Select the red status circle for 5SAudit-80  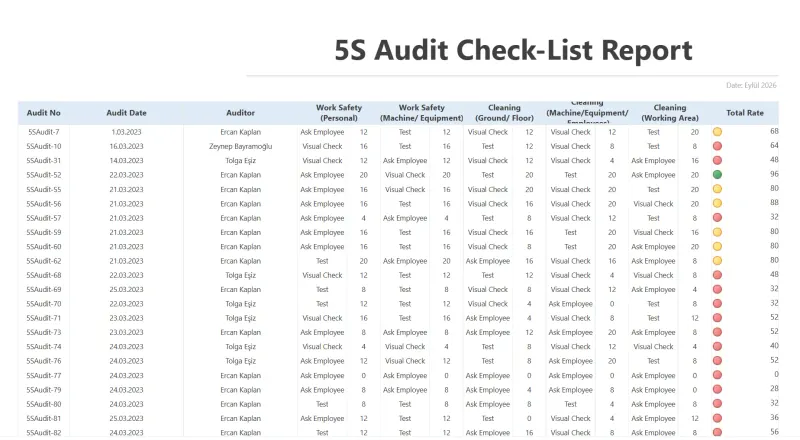[717, 404]
